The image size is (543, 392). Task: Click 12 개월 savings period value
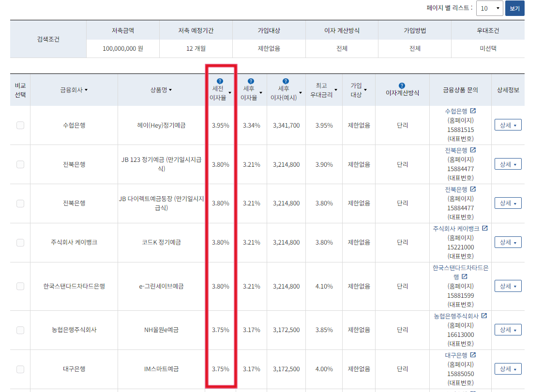coord(196,48)
